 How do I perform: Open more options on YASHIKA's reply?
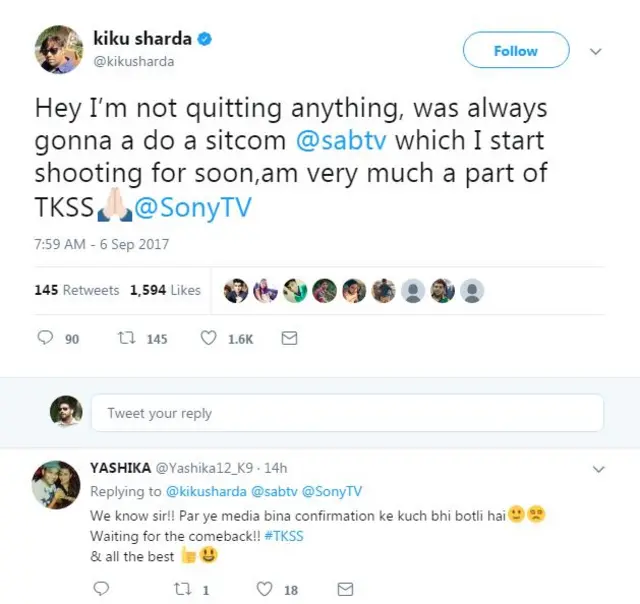click(599, 468)
